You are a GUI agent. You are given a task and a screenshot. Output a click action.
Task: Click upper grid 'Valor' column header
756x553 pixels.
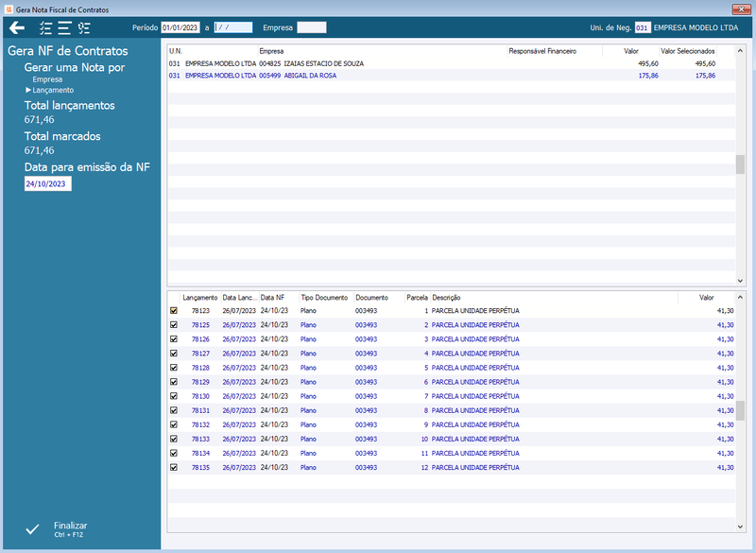630,51
